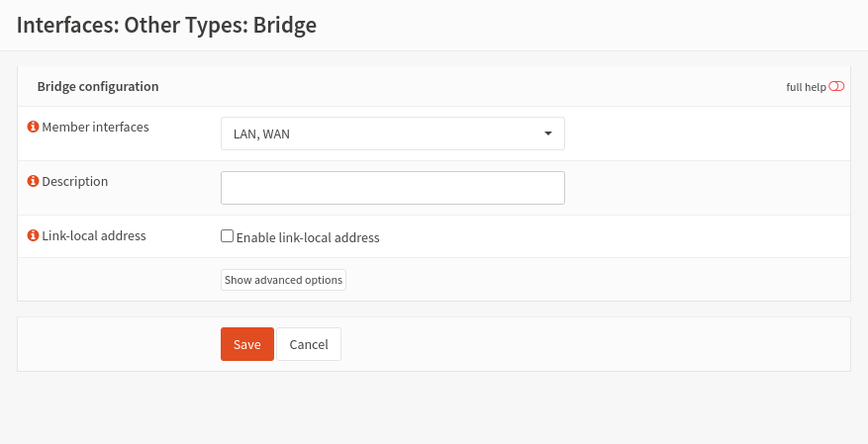The image size is (868, 444).
Task: Open the Member interfaces dropdown
Action: (392, 133)
